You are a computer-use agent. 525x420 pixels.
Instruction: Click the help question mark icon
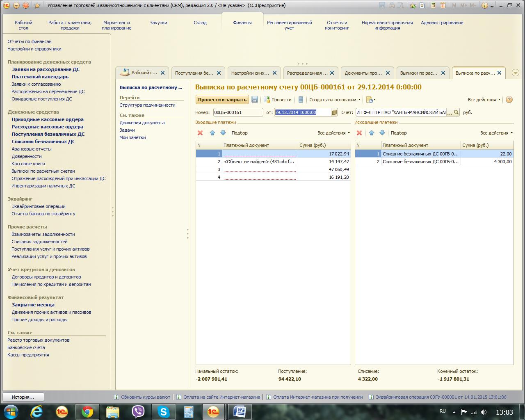click(x=509, y=100)
